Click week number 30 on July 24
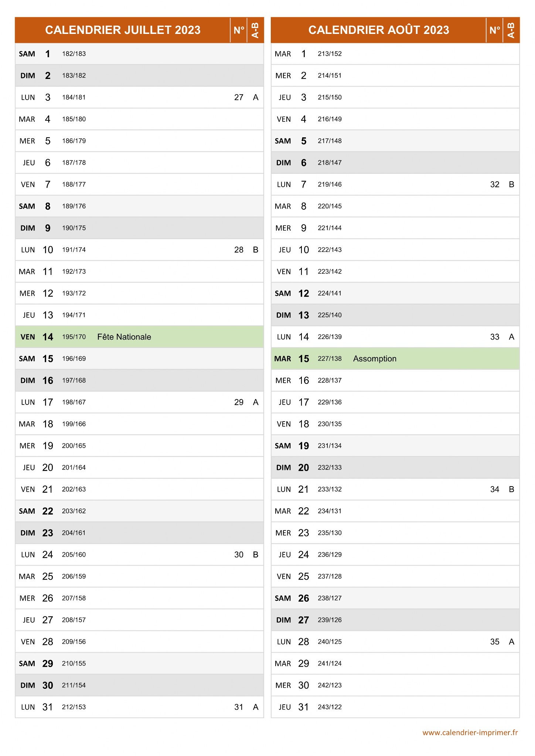 coord(239,554)
